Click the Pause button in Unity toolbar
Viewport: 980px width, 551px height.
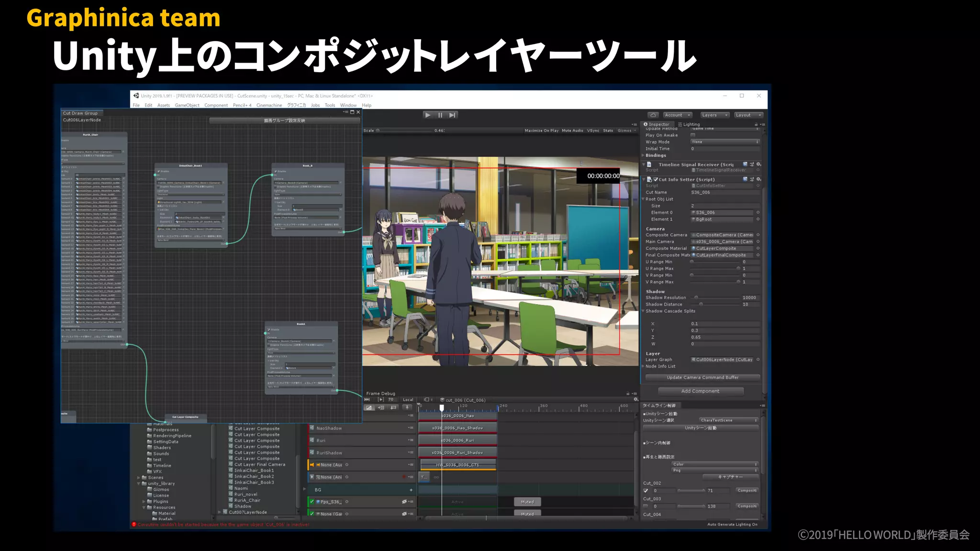pos(440,115)
